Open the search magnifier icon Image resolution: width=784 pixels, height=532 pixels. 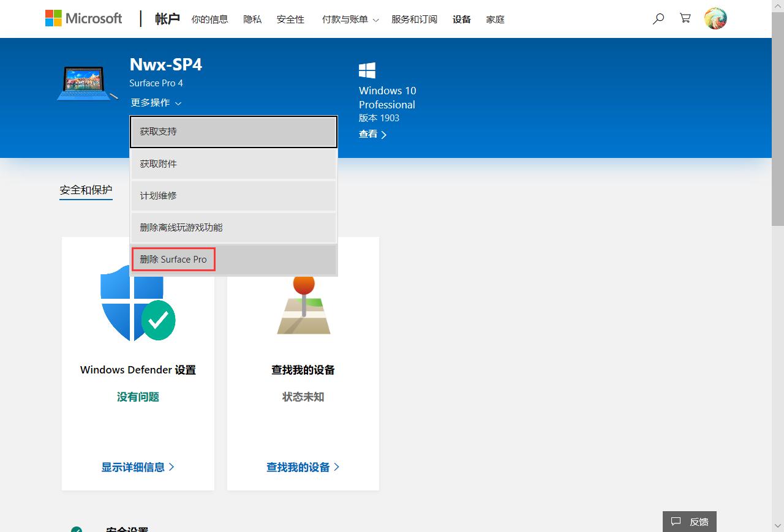pyautogui.click(x=658, y=19)
